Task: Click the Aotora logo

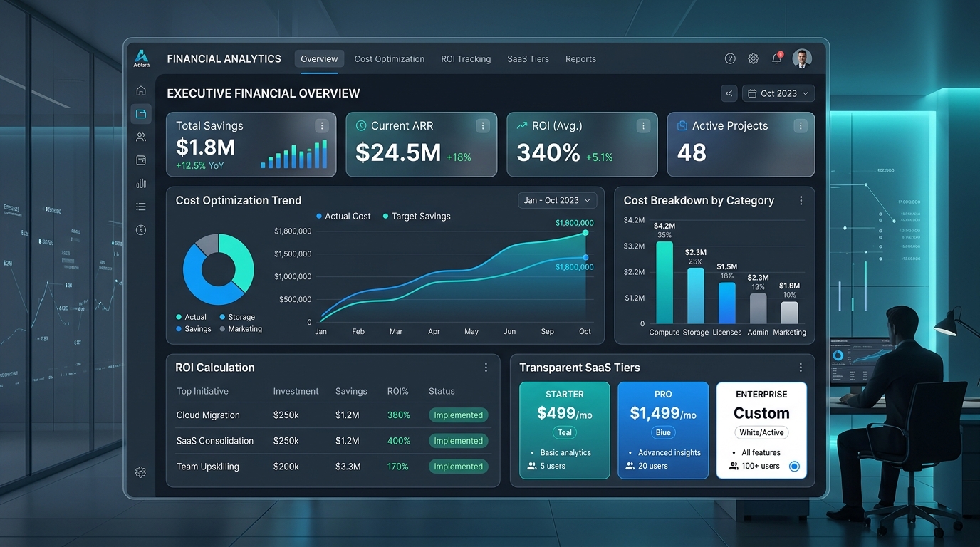Action: point(142,58)
